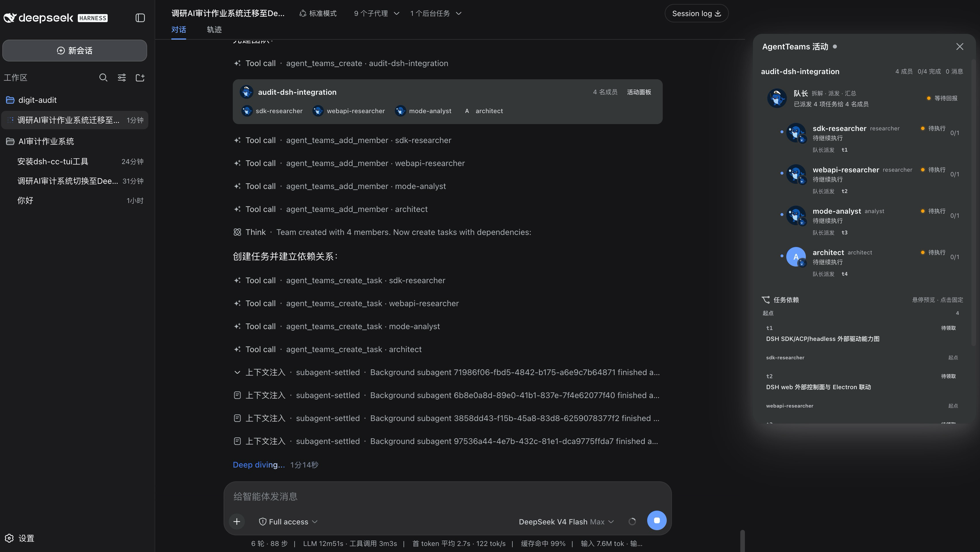Download the Session log
Viewport: 980px width, 552px height.
[697, 13]
